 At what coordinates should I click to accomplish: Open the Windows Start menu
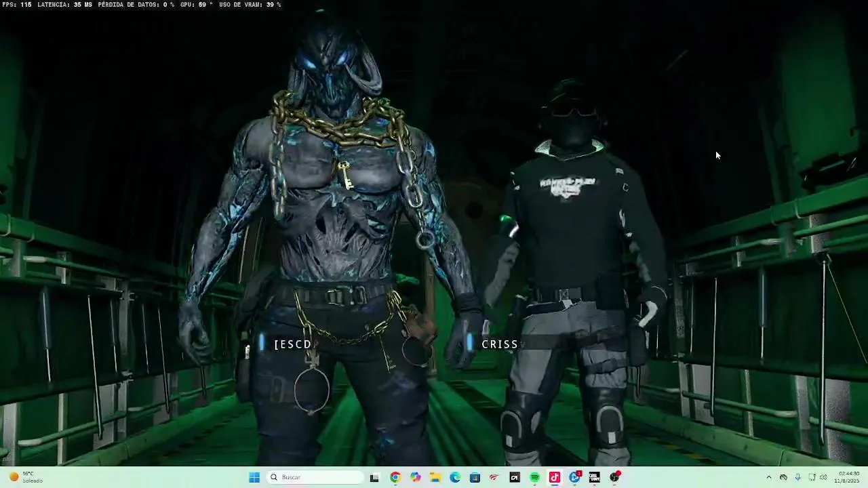254,477
